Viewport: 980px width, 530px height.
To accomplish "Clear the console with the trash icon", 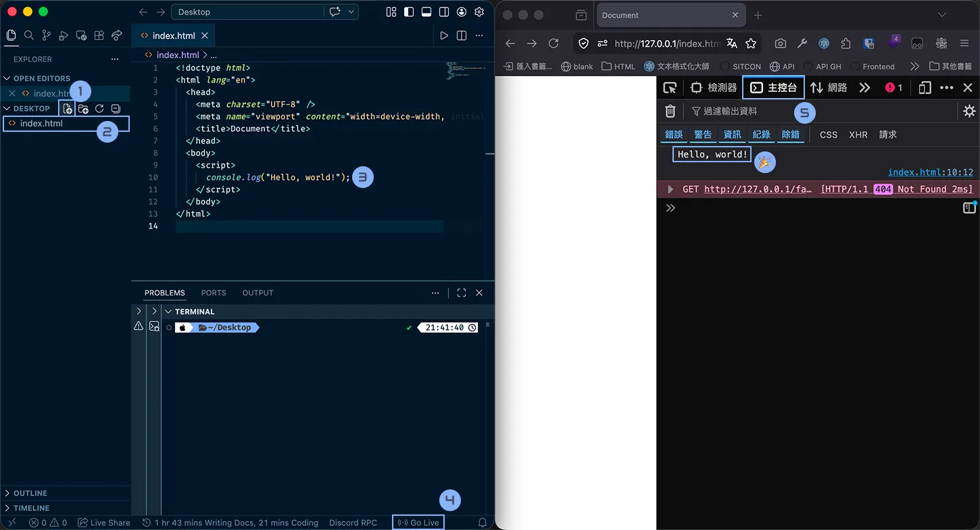I will click(x=670, y=112).
